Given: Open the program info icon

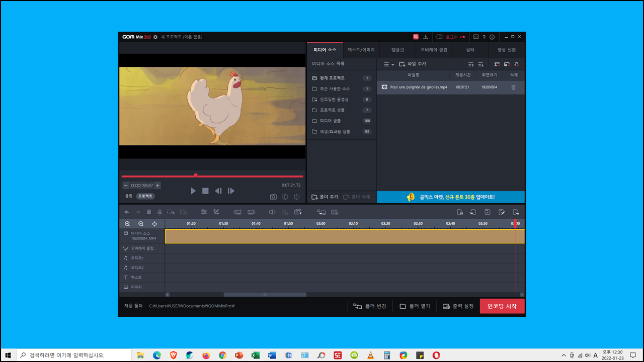Looking at the screenshot, I should (492, 37).
